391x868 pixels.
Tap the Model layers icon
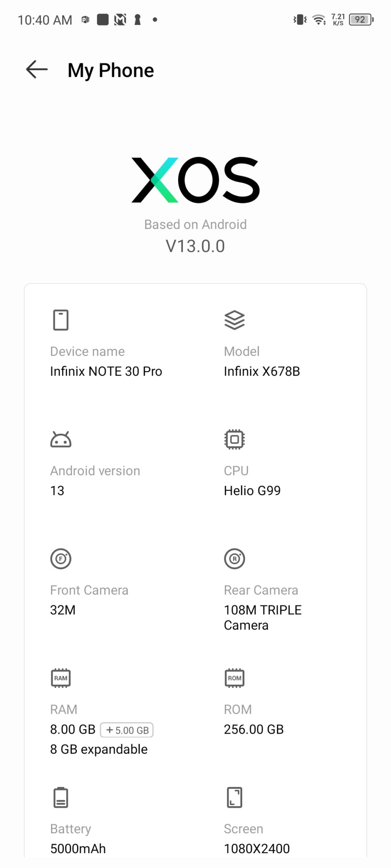pos(235,320)
